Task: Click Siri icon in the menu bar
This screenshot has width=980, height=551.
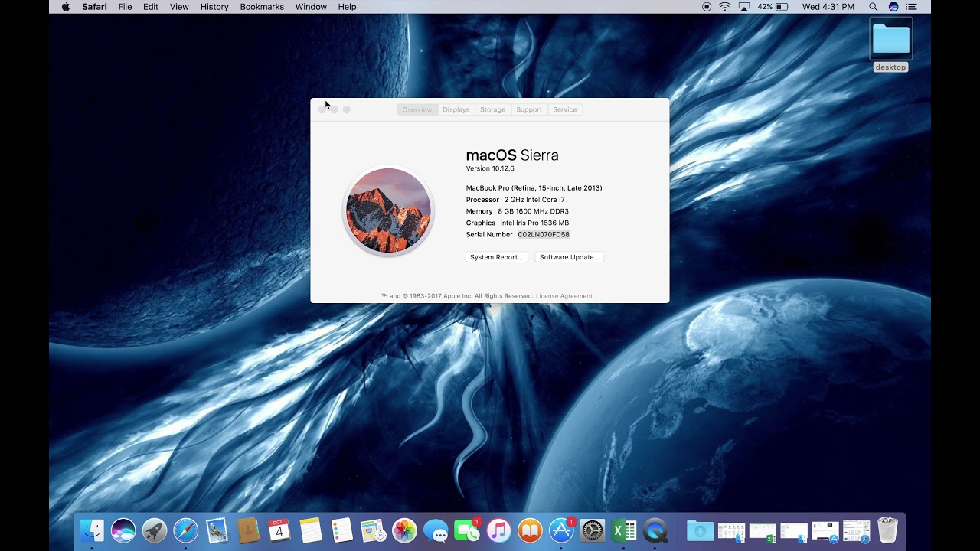Action: pyautogui.click(x=893, y=7)
